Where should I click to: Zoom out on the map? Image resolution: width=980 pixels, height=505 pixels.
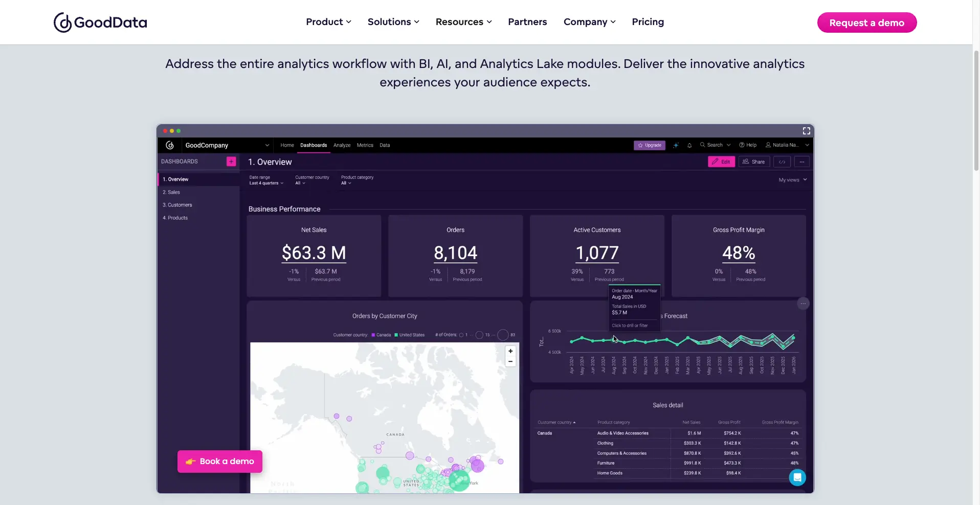point(510,361)
